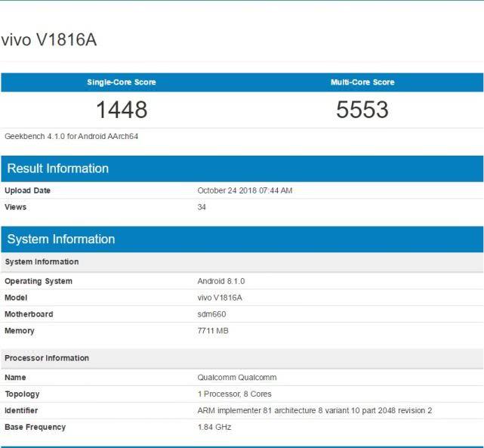The image size is (484, 448).
Task: Click Geekbench 4.1.0 for Android AArch64 text
Action: click(x=71, y=136)
